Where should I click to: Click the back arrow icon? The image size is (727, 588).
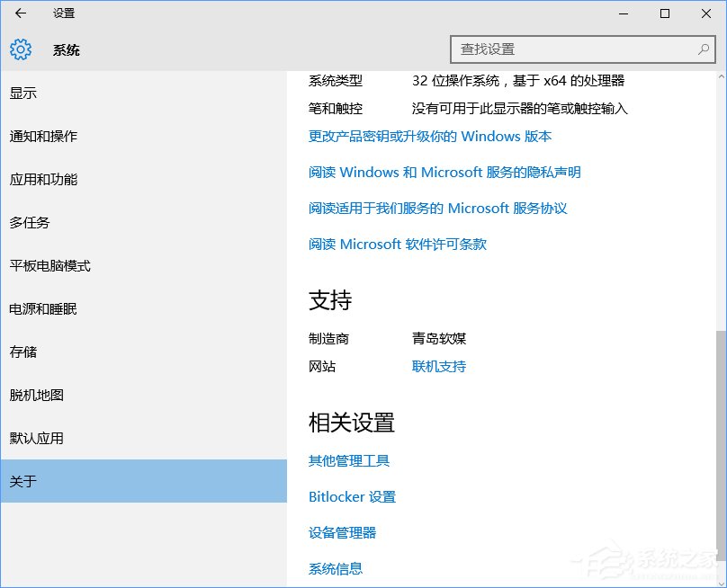(x=20, y=13)
